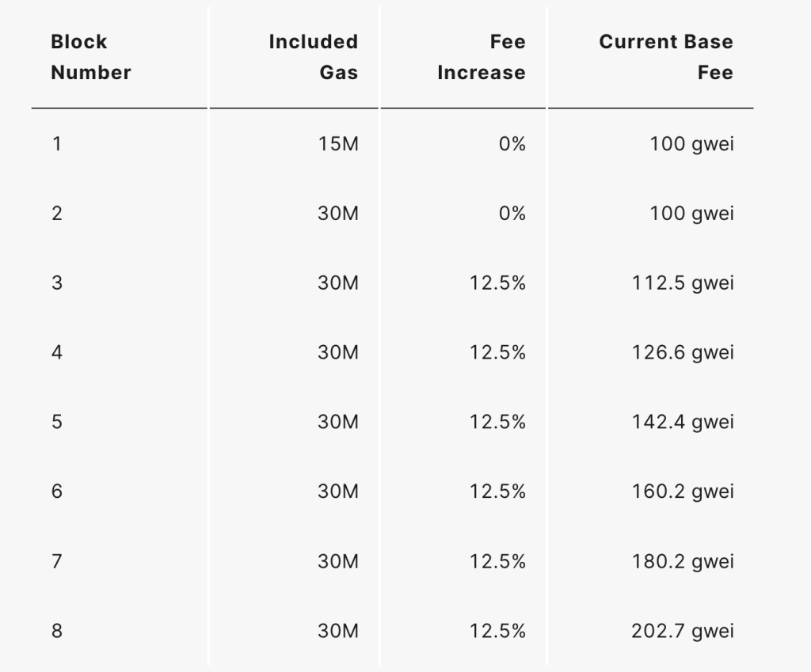Screen dimensions: 811x672
Task: Click the 12.5% fee increase for block 7
Action: (x=497, y=561)
